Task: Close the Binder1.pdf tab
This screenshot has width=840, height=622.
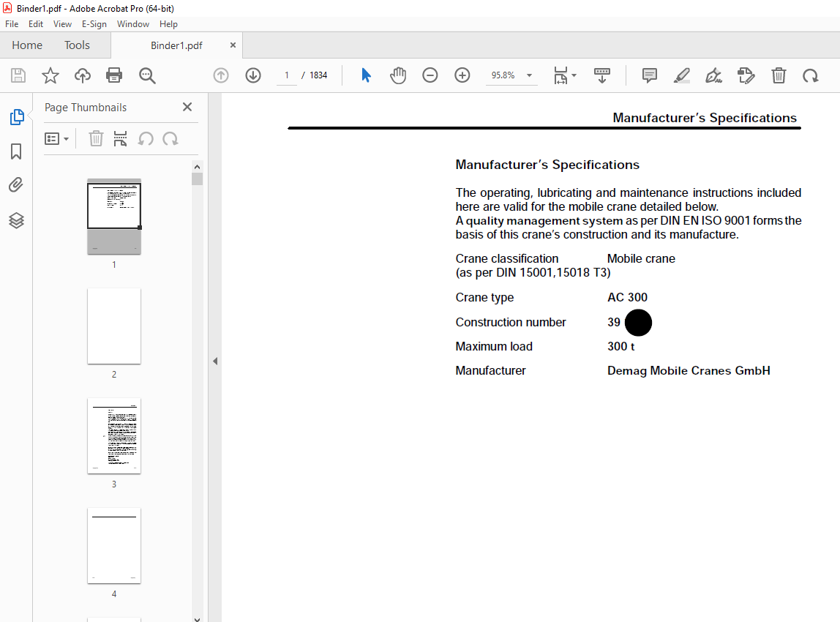Action: pos(233,45)
